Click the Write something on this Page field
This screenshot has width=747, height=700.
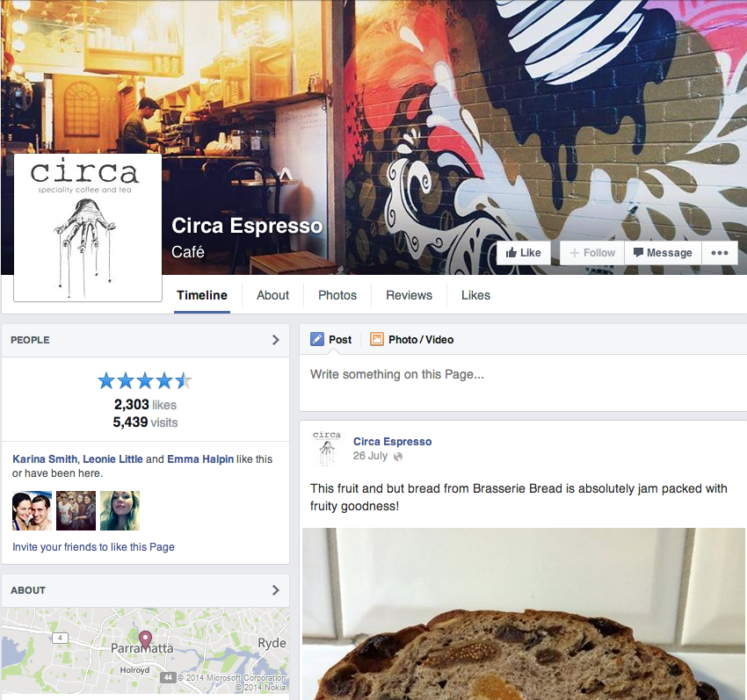tap(523, 383)
